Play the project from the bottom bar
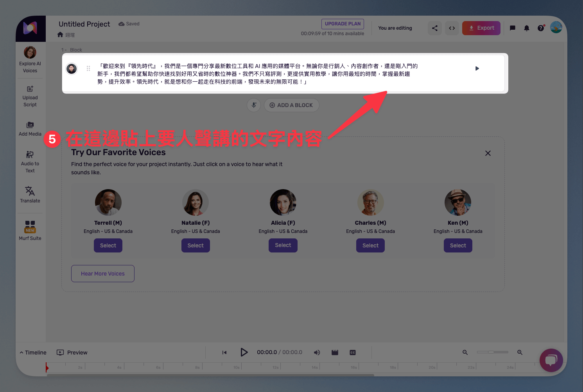 244,353
